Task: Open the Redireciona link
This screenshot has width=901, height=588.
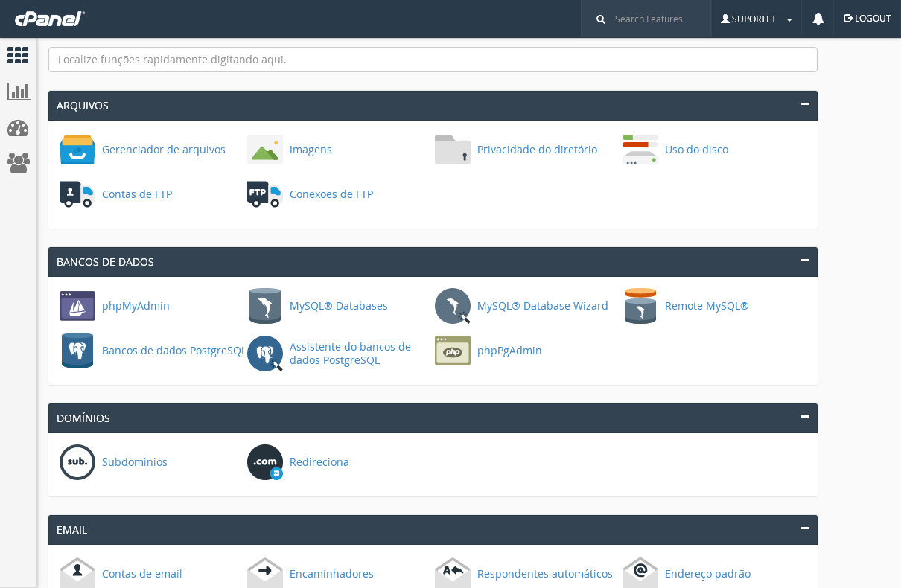Action: point(319,462)
